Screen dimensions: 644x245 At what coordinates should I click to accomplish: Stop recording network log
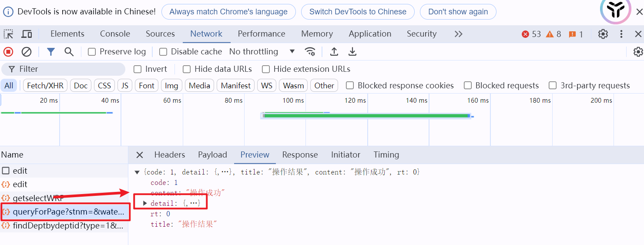[8, 52]
